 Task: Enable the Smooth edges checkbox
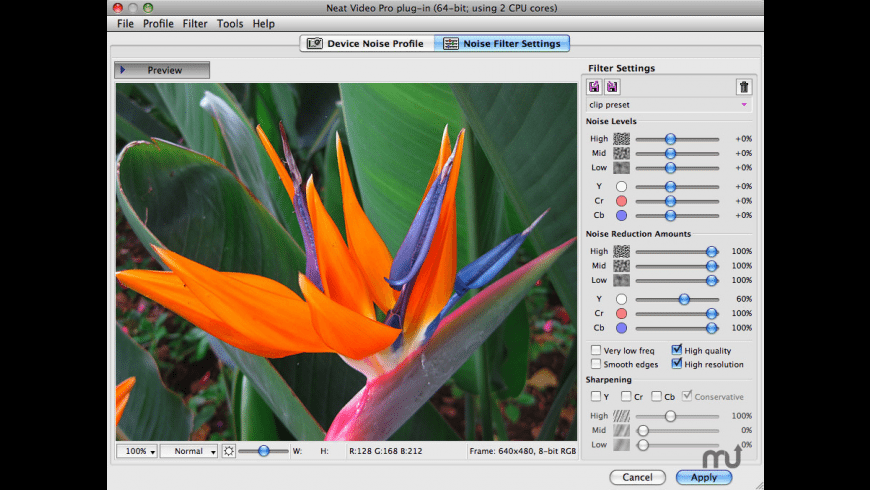point(596,364)
